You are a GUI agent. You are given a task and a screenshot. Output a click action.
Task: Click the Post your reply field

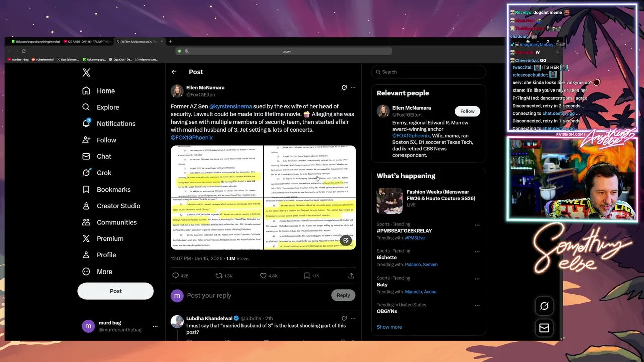click(257, 295)
